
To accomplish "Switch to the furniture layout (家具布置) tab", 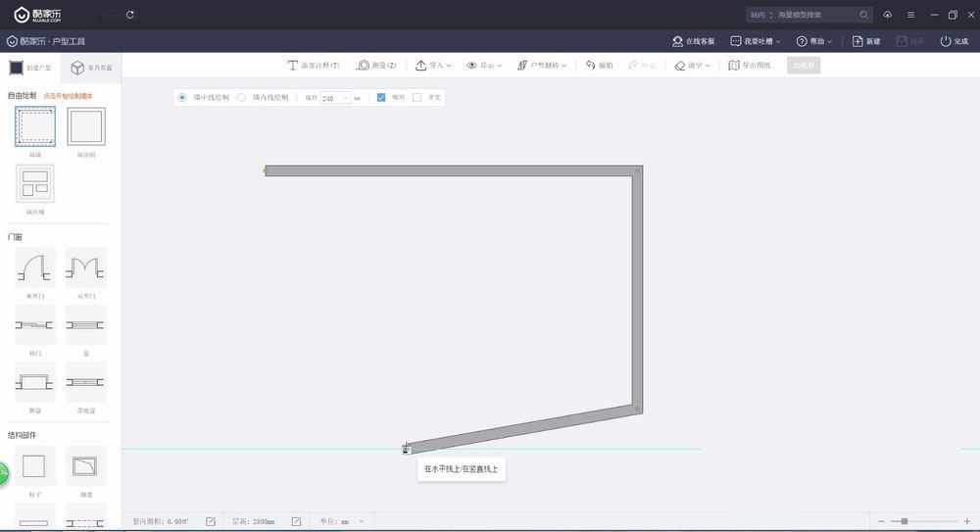I will point(91,68).
